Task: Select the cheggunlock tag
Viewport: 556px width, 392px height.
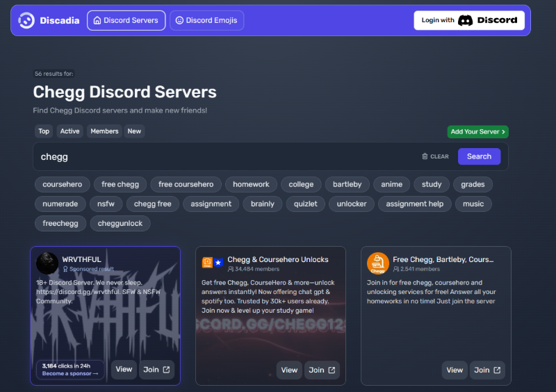Action: click(120, 224)
